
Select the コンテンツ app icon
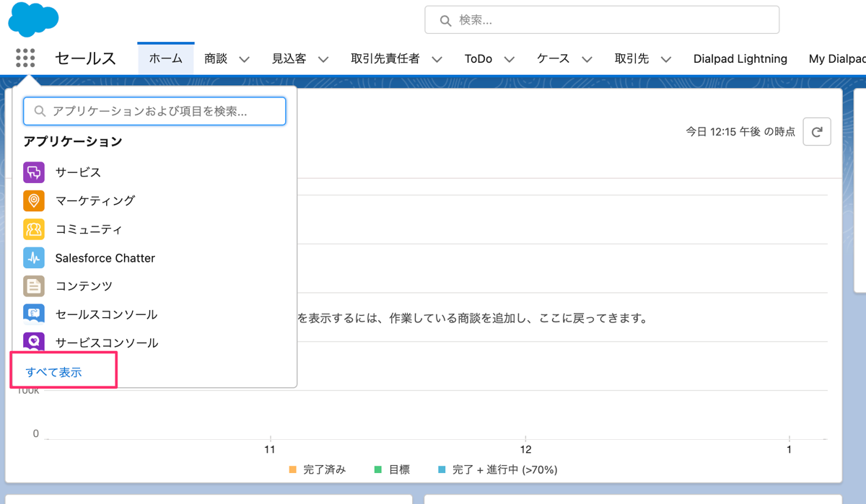tap(34, 286)
